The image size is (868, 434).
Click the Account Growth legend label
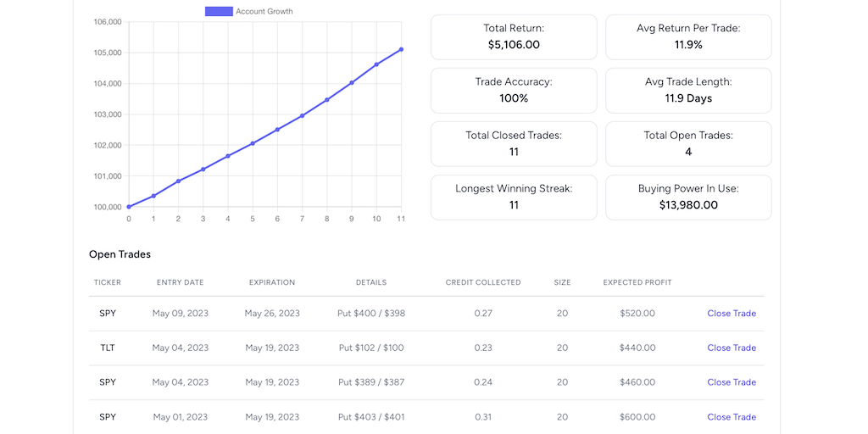264,11
